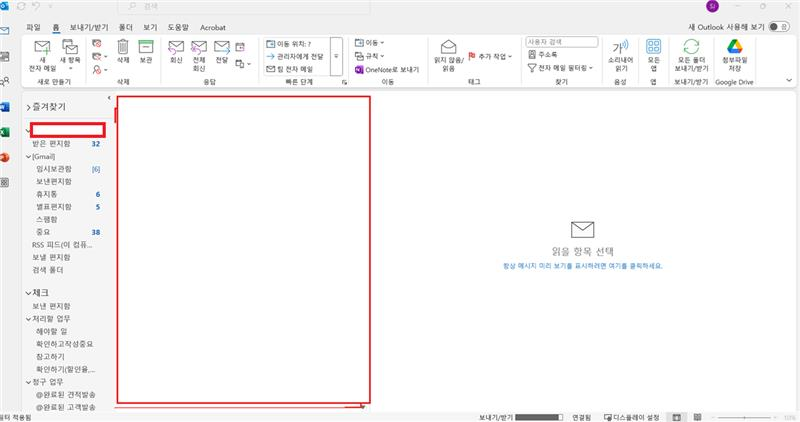Open People in left navigation bar
The image size is (800, 422).
click(x=5, y=81)
